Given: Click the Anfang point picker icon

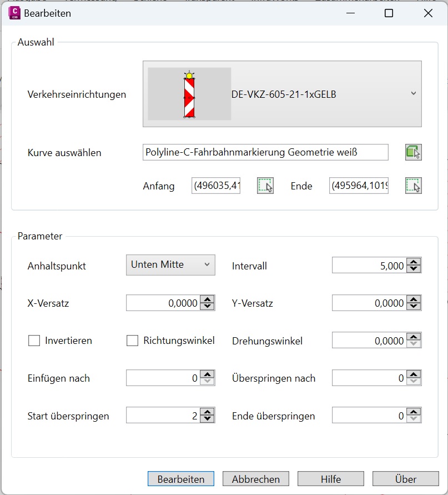Looking at the screenshot, I should point(265,186).
